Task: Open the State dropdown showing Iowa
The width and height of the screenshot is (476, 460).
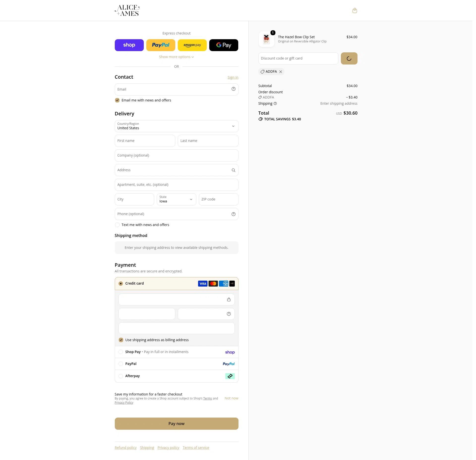Action: (x=176, y=199)
